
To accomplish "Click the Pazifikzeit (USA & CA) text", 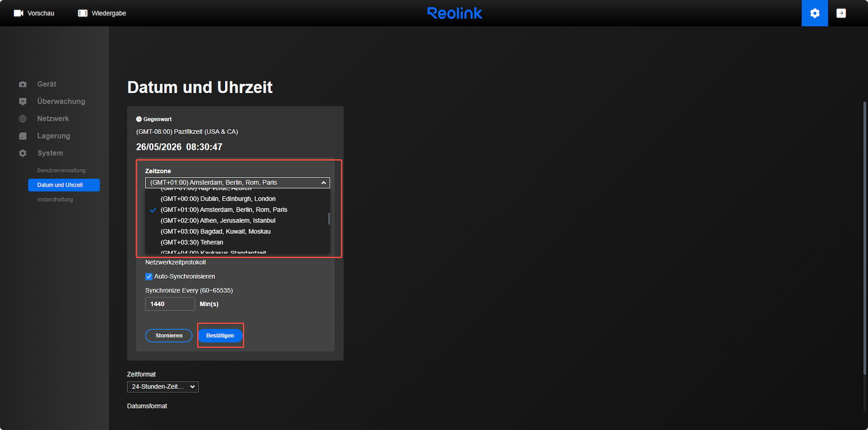I will [206, 132].
